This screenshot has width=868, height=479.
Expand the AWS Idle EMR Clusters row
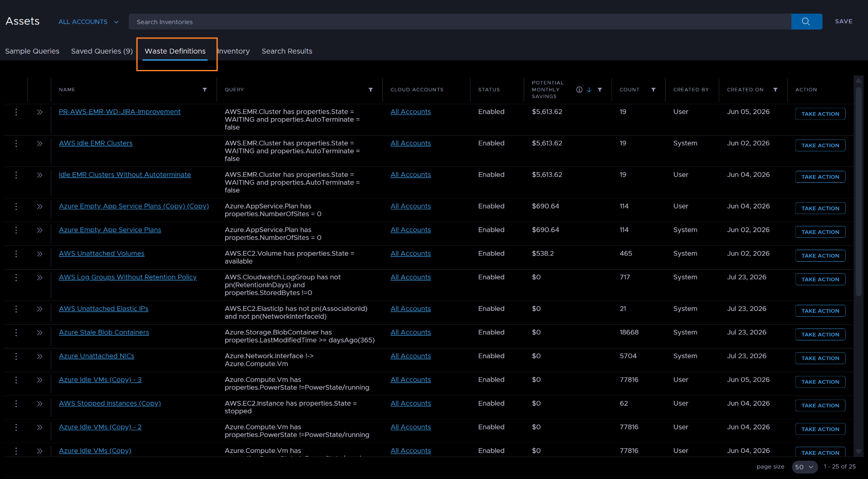(39, 144)
